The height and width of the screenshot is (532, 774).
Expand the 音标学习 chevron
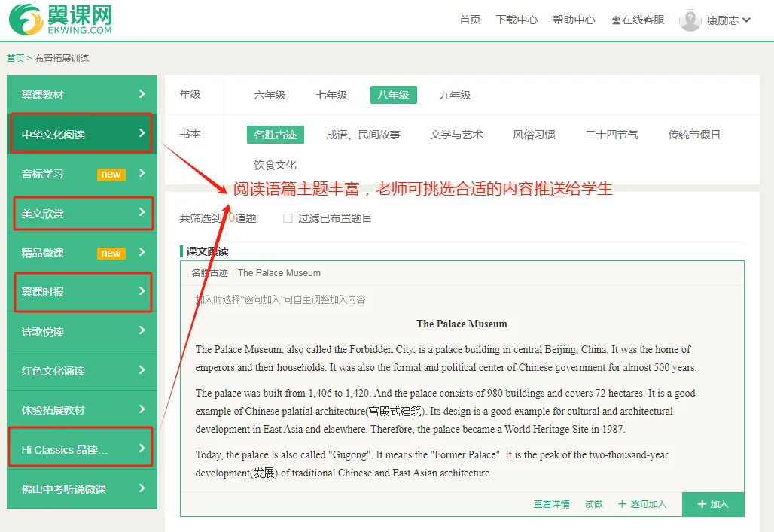pos(142,173)
